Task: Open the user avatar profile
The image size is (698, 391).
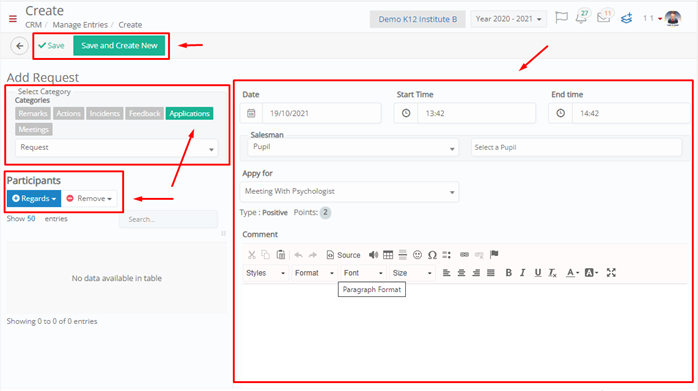Action: [x=673, y=18]
